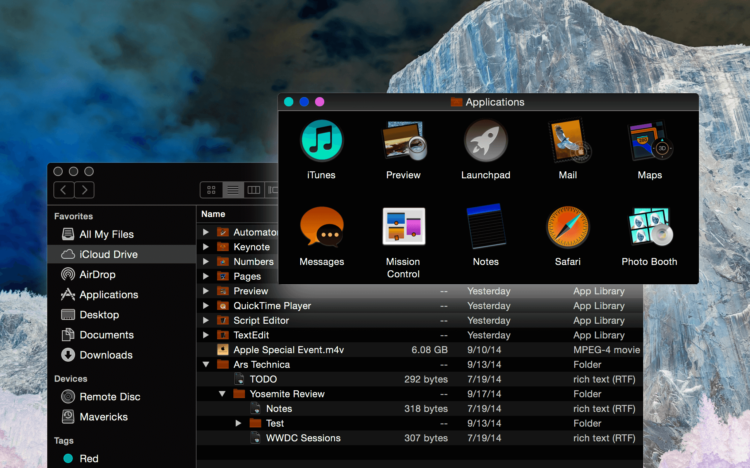Select the Apple Special Event.m4v file
Screen dimensions: 750x468
pyautogui.click(x=420, y=350)
